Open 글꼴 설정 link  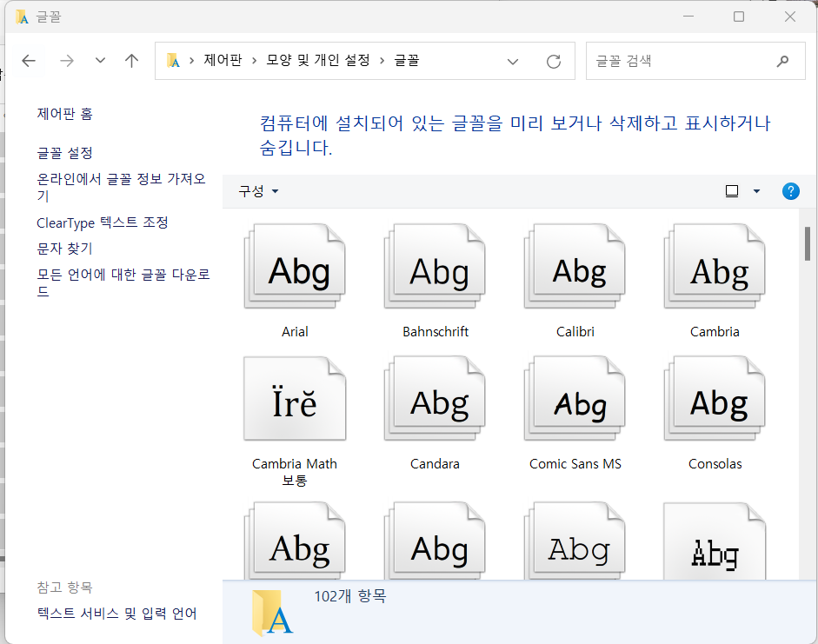(x=64, y=153)
